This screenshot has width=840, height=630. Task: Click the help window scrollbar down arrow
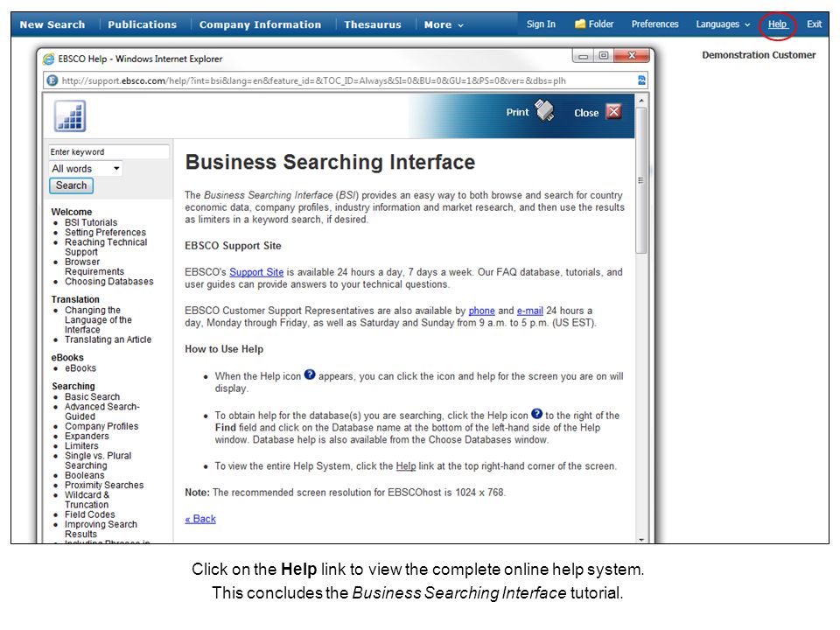[x=641, y=539]
